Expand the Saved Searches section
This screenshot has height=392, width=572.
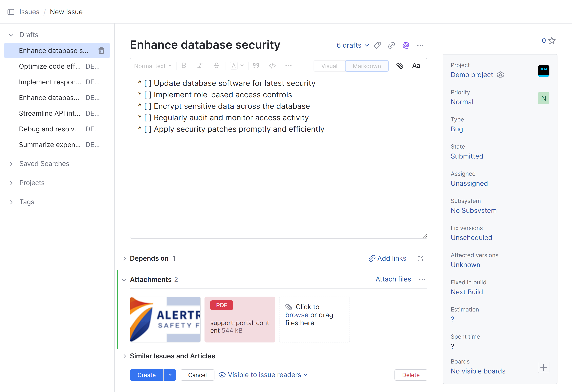pyautogui.click(x=44, y=164)
